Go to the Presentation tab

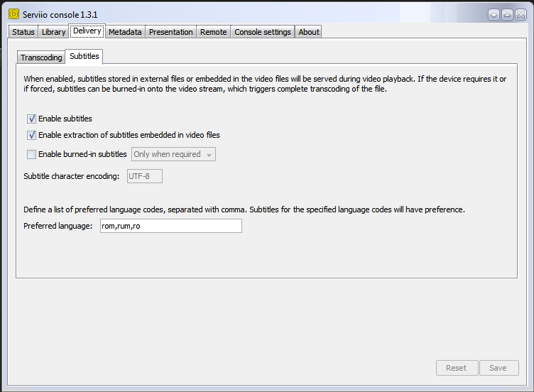(x=170, y=32)
